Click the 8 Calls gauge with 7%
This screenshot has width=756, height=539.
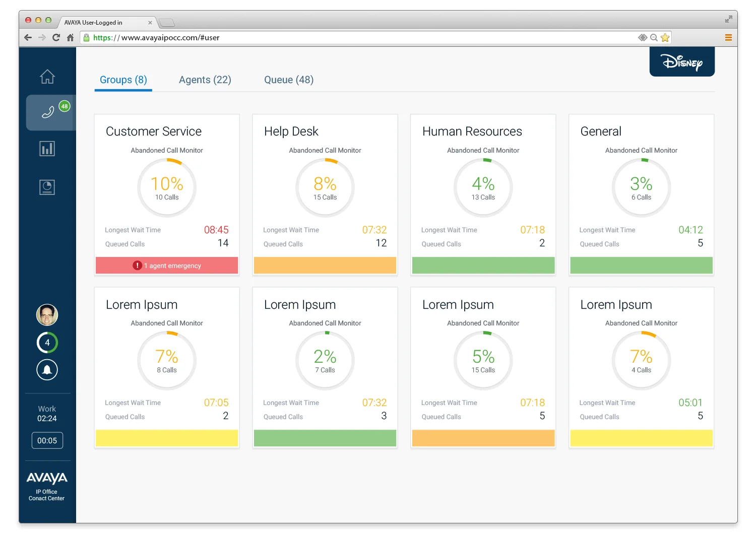[167, 361]
